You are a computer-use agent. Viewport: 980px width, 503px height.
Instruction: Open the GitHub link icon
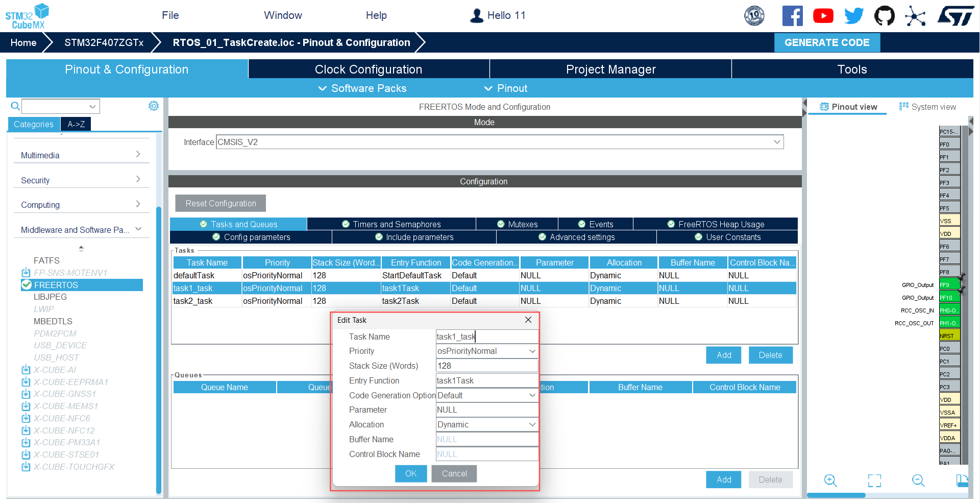coord(885,16)
